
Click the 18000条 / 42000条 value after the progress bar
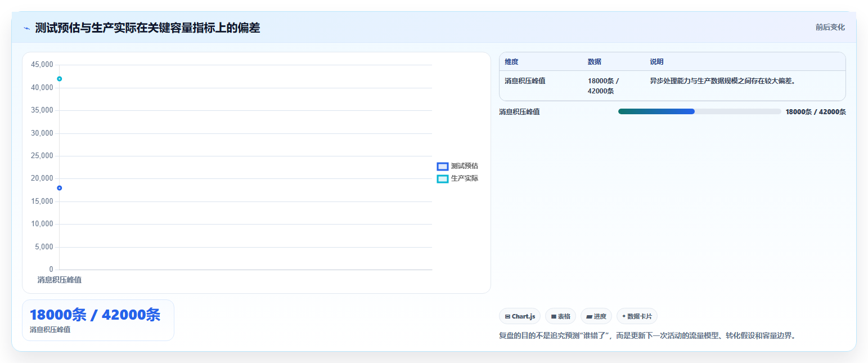[x=816, y=111]
